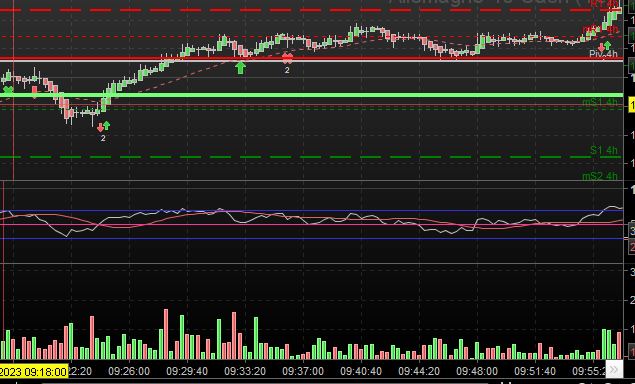Click the 09:33:20 time axis label
This screenshot has width=635, height=384.
click(x=245, y=371)
